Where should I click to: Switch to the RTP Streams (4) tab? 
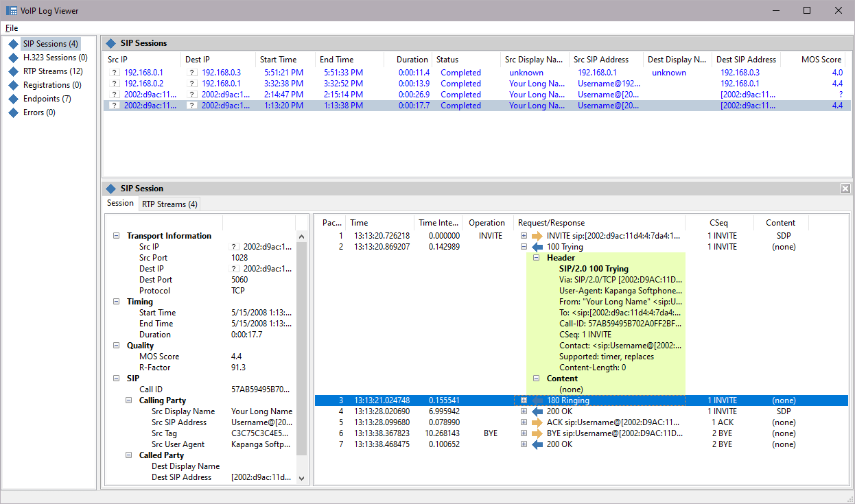click(x=169, y=204)
